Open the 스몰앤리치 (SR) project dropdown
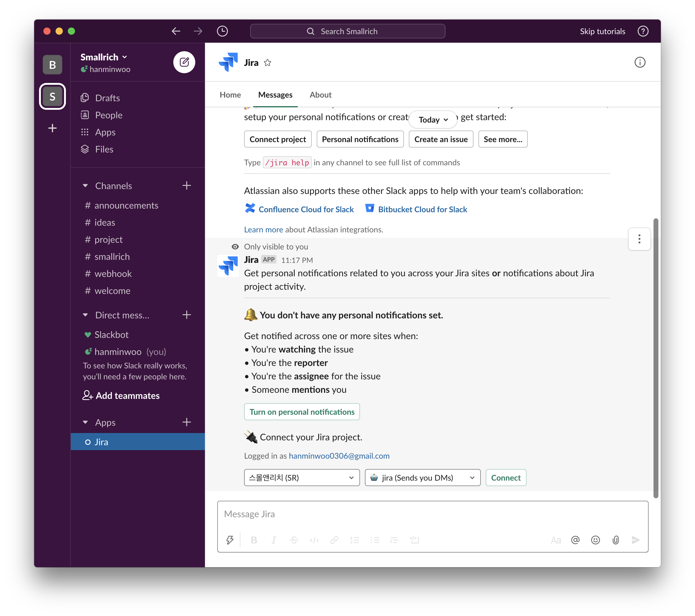 [x=302, y=477]
